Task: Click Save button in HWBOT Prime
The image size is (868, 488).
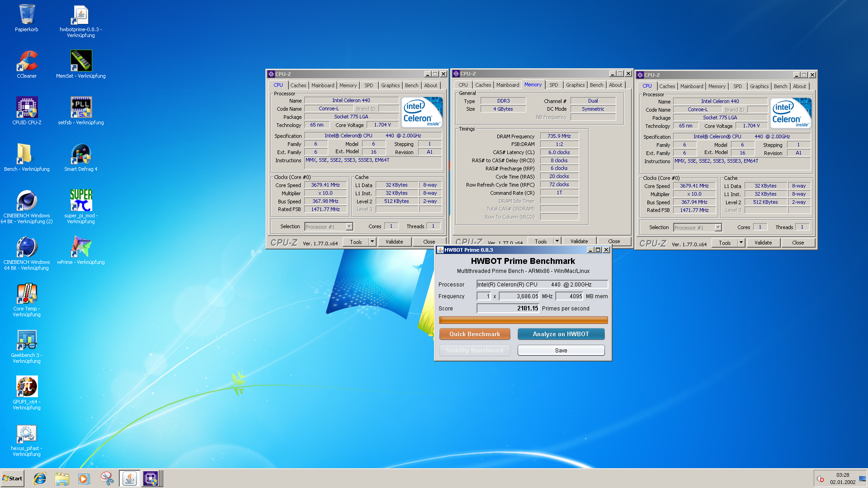Action: pos(561,351)
